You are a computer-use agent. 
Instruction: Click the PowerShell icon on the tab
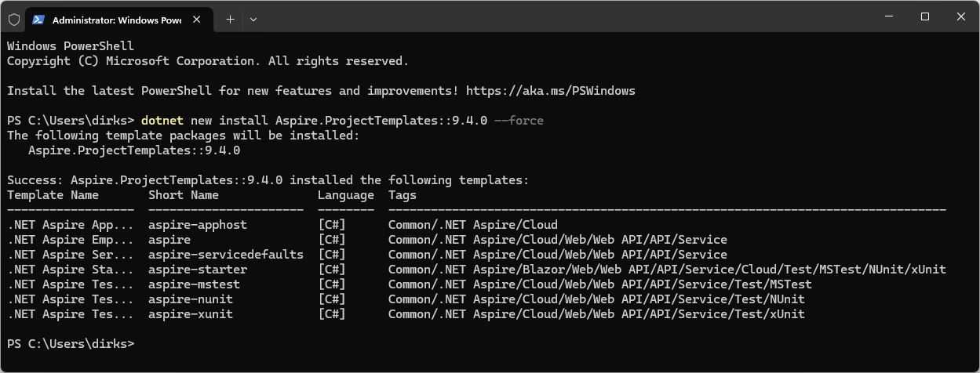[x=38, y=20]
